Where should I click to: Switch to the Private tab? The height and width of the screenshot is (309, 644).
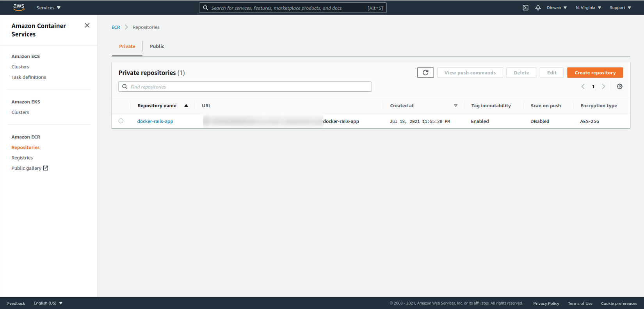[x=127, y=46]
